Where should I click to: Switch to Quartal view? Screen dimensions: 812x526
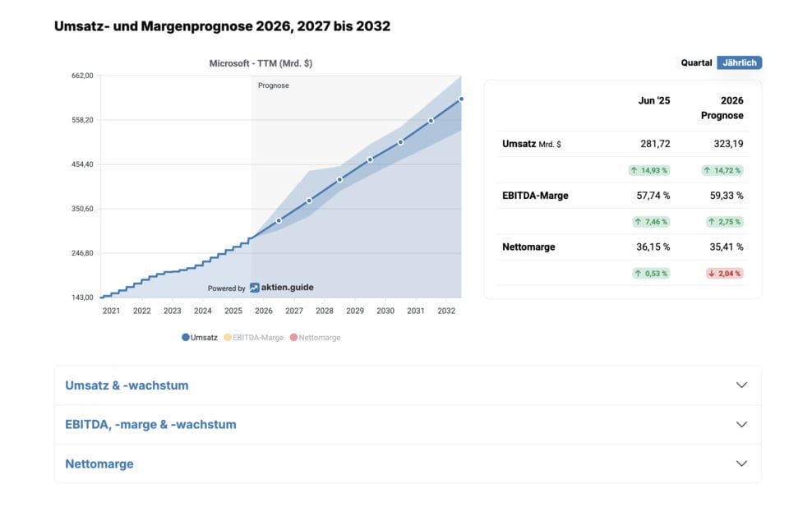pos(696,62)
